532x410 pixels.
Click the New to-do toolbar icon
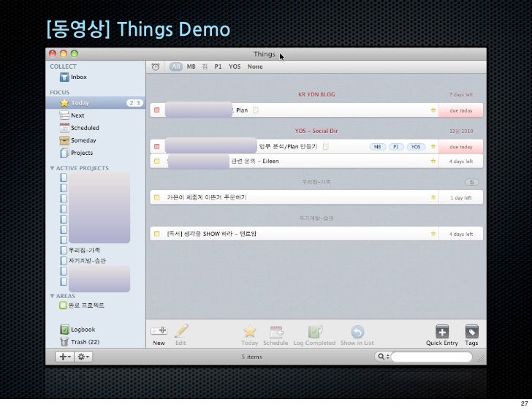[x=159, y=331]
